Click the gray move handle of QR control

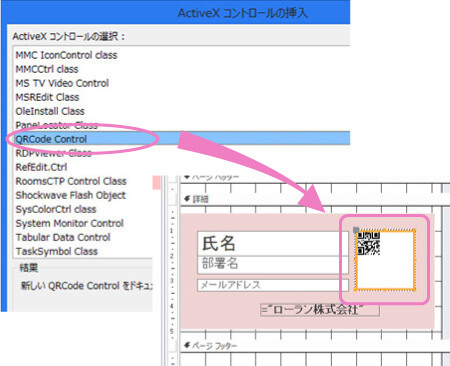coord(356,230)
